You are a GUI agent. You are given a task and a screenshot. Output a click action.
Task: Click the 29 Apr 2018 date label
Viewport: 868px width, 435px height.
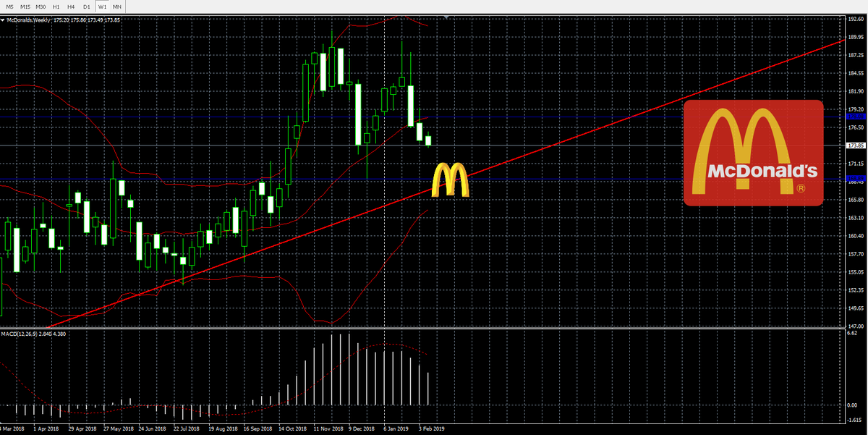click(82, 428)
